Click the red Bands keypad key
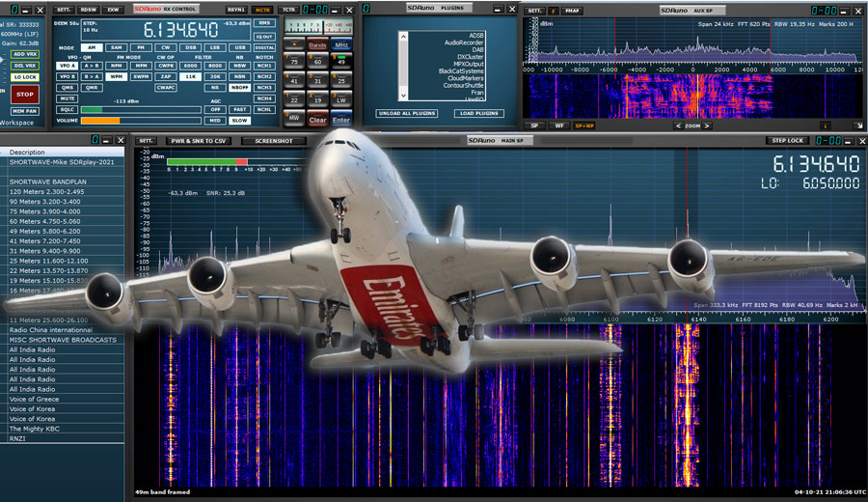This screenshot has height=502, width=868. [x=317, y=43]
